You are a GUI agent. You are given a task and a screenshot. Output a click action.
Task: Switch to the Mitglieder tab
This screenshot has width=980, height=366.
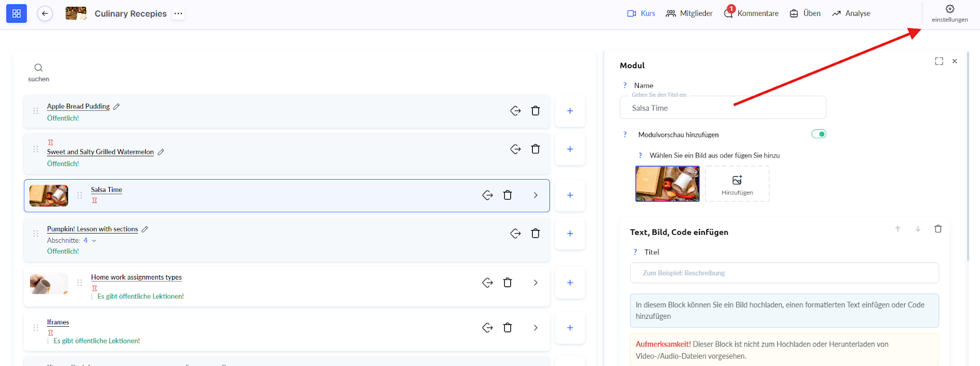click(689, 13)
